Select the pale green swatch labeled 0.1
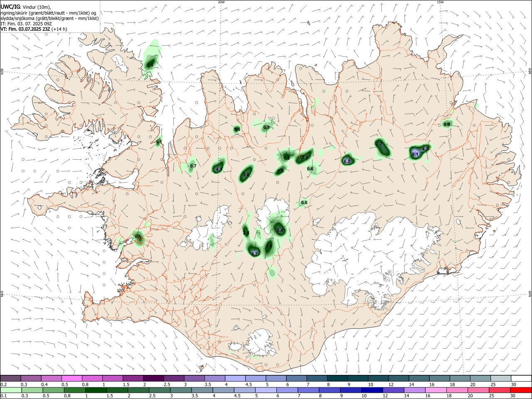Image resolution: width=532 pixels, height=399 pixels. pos(11,390)
